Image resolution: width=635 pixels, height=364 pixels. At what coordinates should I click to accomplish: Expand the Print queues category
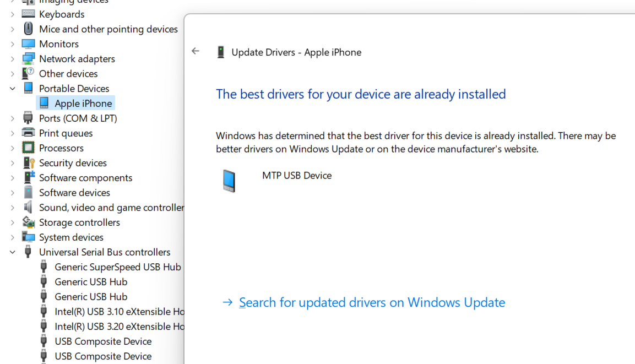(12, 133)
